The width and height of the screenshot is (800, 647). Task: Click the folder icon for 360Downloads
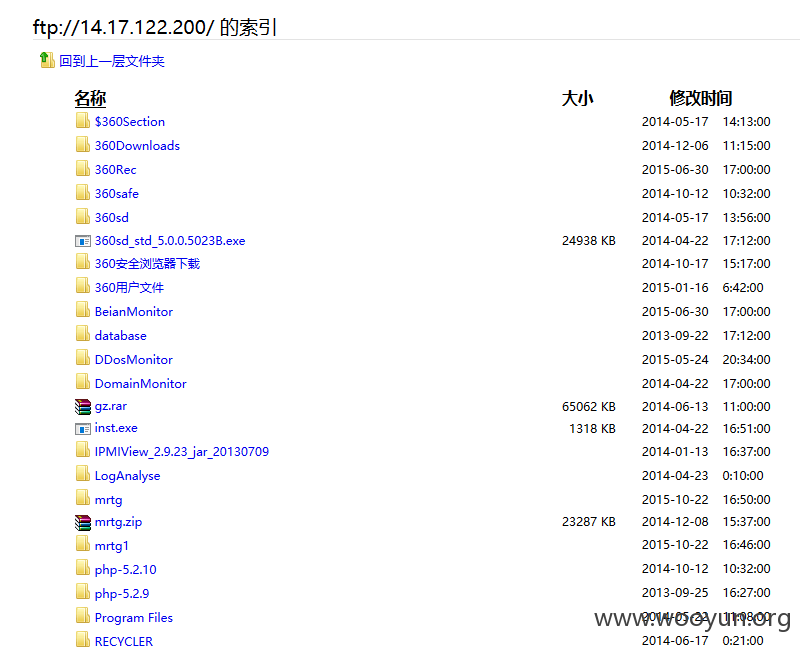pyautogui.click(x=83, y=144)
